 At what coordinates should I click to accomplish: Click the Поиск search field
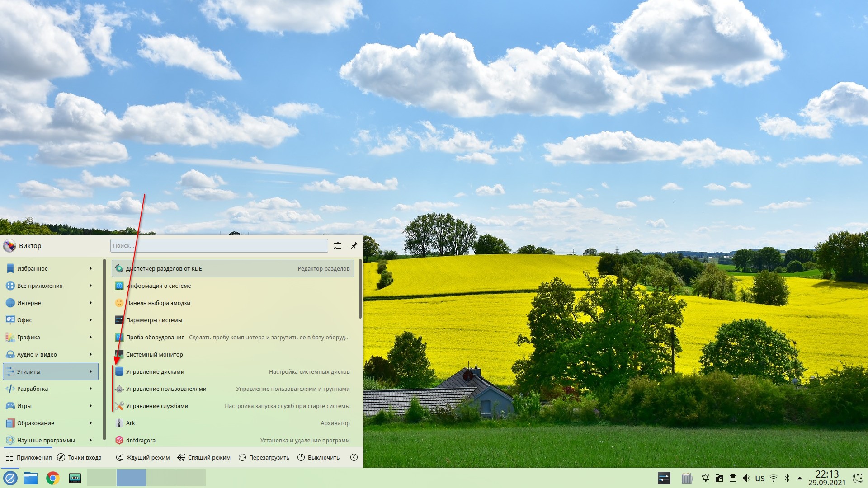(x=219, y=246)
